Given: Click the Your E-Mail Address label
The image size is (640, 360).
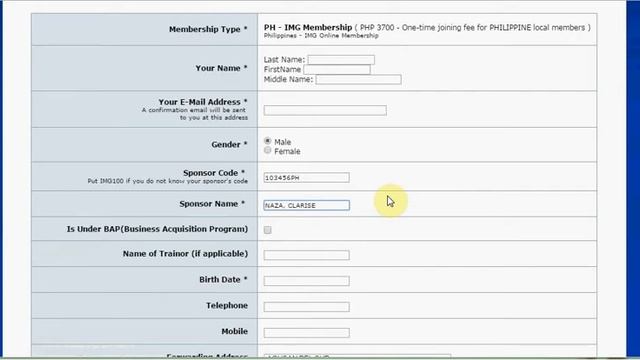Looking at the screenshot, I should pos(203,102).
